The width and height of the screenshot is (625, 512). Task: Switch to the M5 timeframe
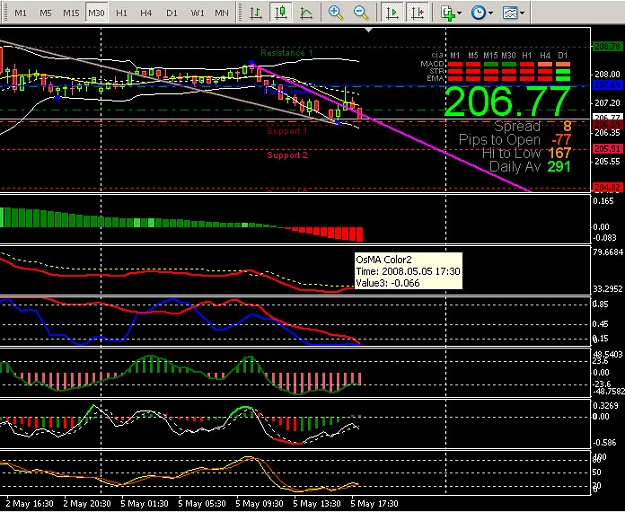[45, 13]
